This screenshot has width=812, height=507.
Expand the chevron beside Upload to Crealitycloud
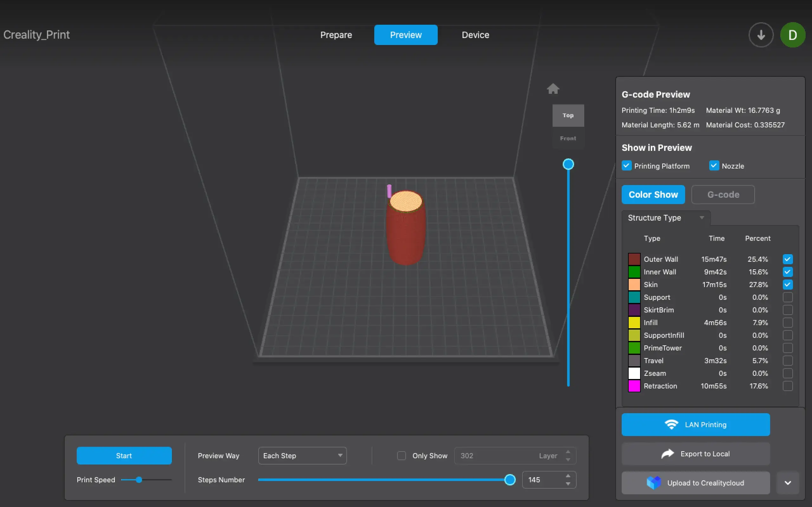click(x=788, y=483)
